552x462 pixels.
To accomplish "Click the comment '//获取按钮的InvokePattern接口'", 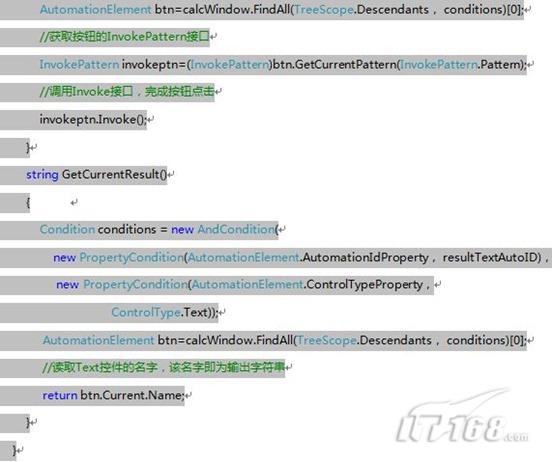I will tap(125, 37).
